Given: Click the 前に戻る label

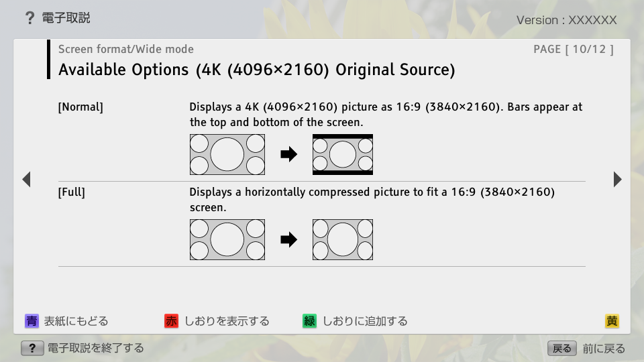Looking at the screenshot, I should [x=604, y=348].
